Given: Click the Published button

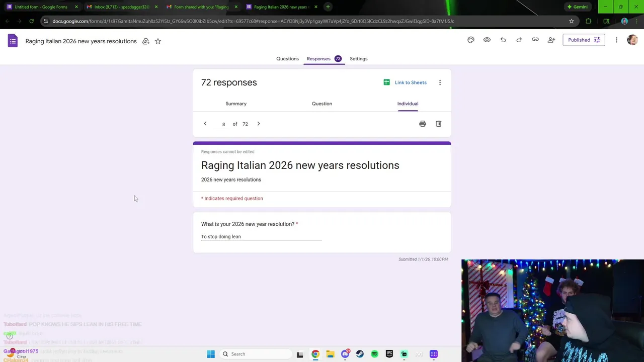Looking at the screenshot, I should coord(584,40).
